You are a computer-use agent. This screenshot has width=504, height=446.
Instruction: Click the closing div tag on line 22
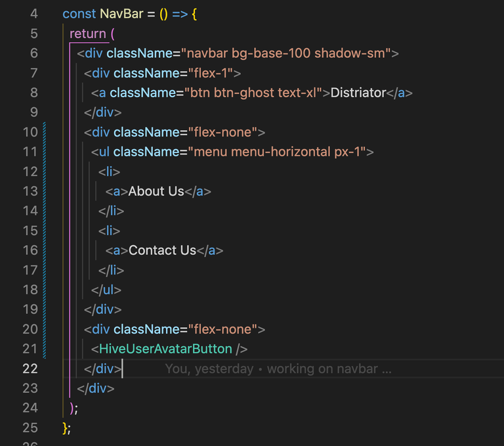pos(103,368)
